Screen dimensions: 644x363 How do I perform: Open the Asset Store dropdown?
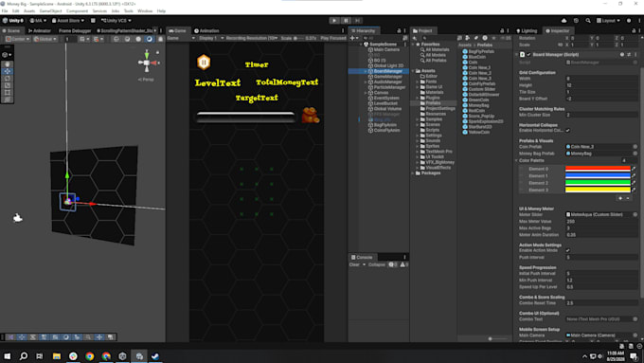point(68,21)
